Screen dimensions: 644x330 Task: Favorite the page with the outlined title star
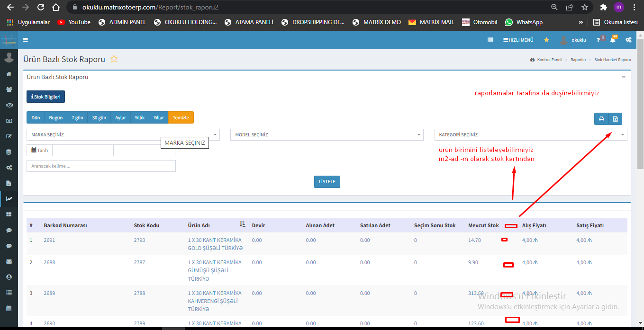[x=114, y=59]
